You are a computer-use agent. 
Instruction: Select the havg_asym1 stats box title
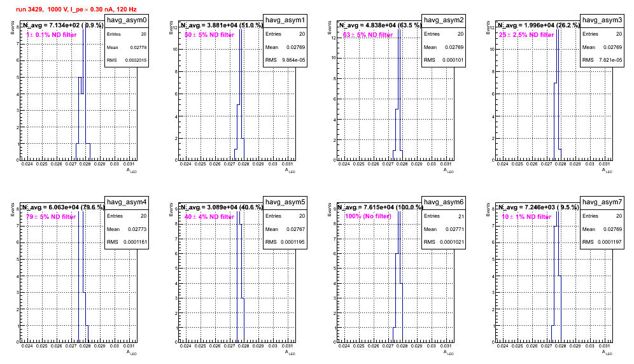click(x=285, y=20)
